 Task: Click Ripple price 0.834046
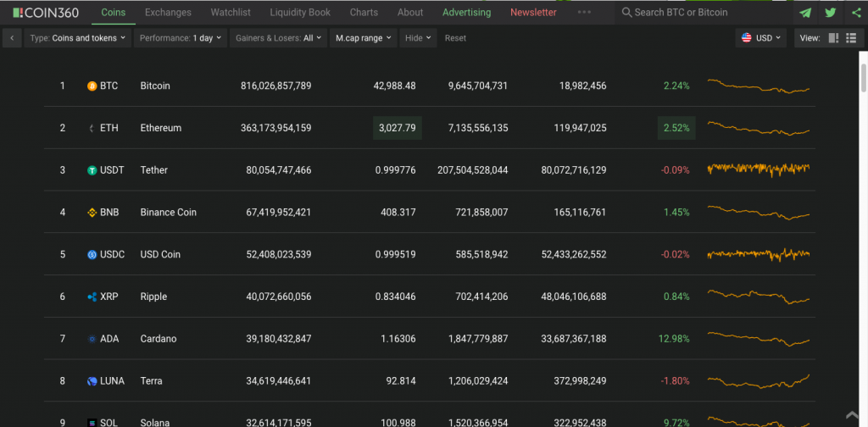point(396,297)
